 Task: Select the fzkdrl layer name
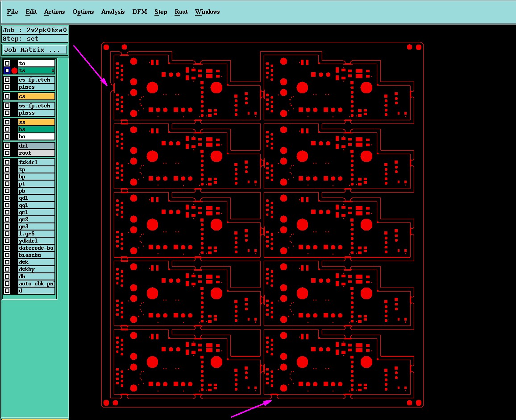point(36,162)
